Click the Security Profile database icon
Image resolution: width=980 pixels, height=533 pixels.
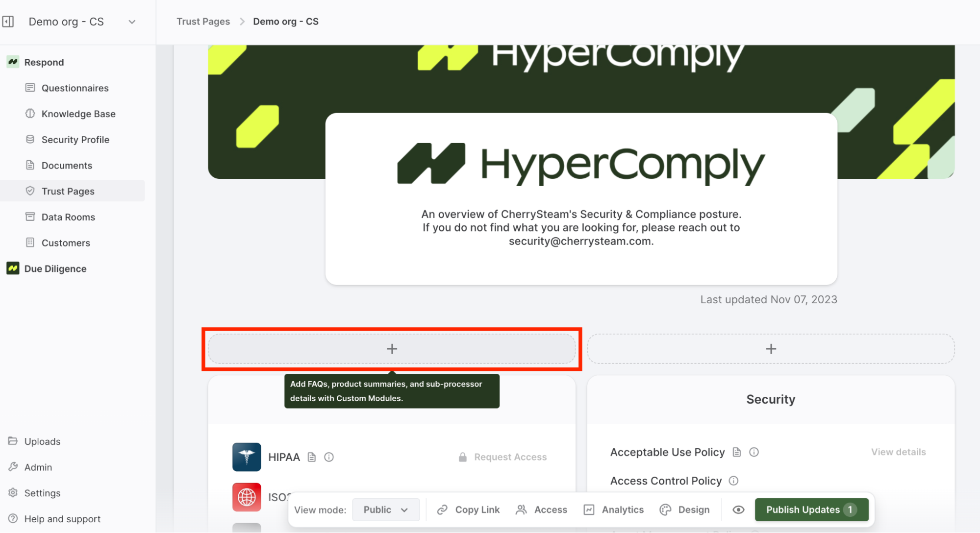(30, 139)
